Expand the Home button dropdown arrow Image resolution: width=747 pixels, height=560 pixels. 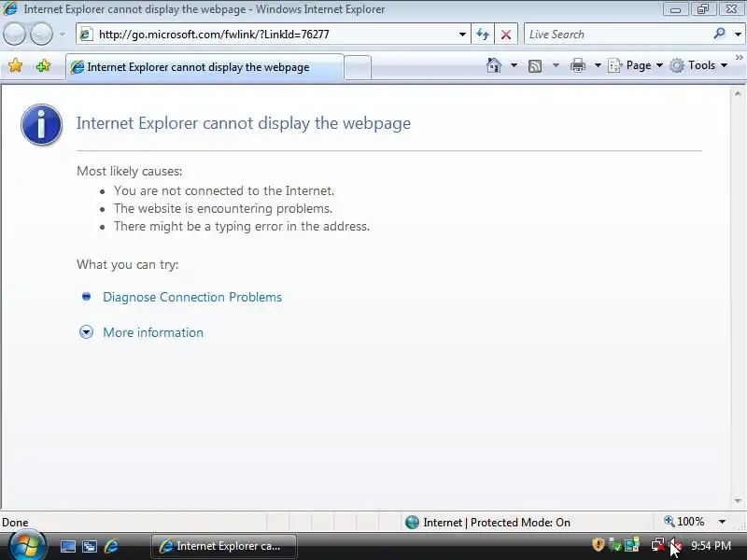(514, 65)
